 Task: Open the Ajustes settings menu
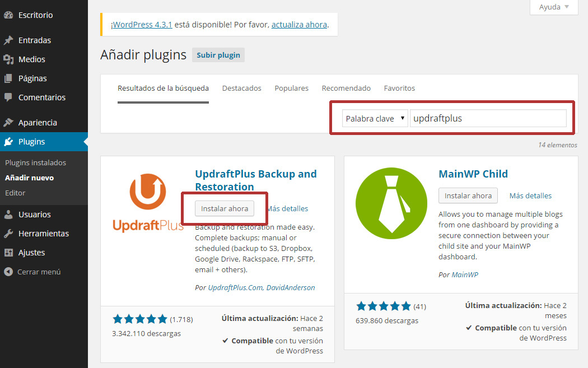pyautogui.click(x=31, y=253)
